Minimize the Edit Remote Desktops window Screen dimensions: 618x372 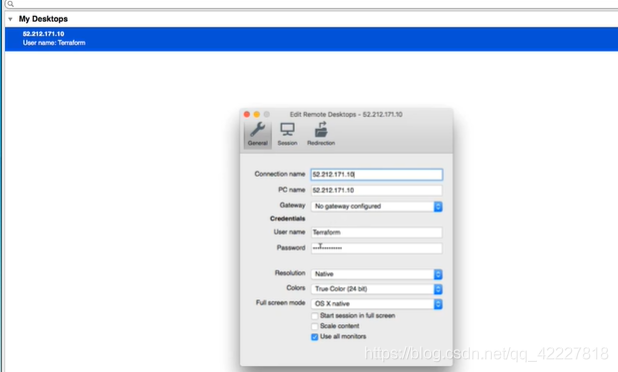coord(257,114)
